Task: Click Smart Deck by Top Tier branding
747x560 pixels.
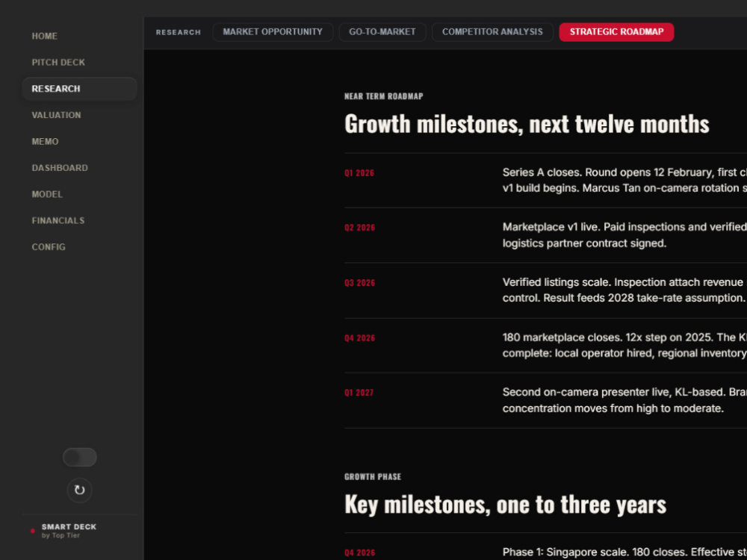Action: click(x=69, y=531)
